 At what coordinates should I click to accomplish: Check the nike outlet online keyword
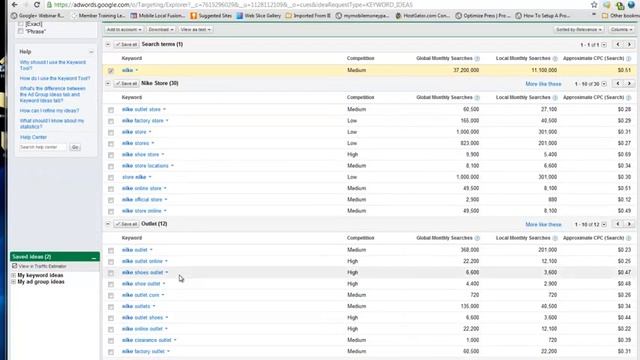(x=111, y=262)
